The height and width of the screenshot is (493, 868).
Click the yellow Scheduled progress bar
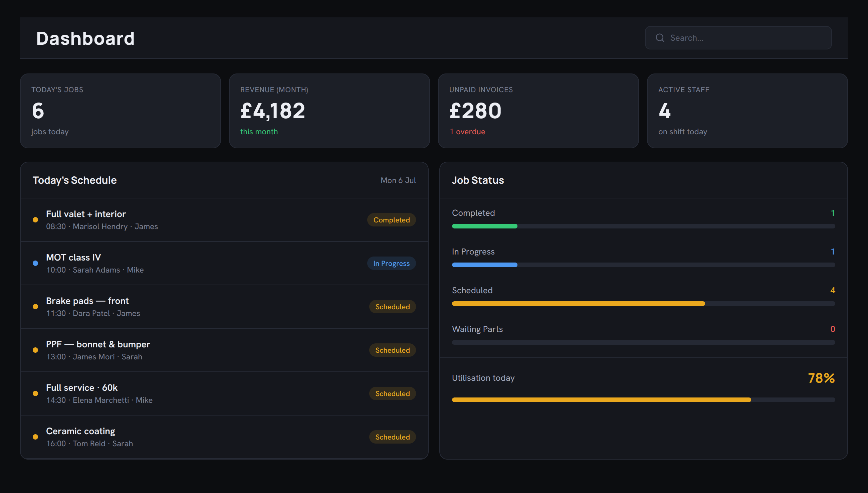coord(578,304)
